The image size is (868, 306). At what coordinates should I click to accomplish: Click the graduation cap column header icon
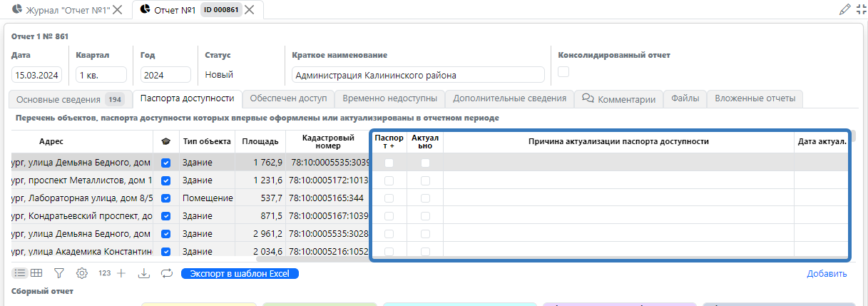(166, 141)
